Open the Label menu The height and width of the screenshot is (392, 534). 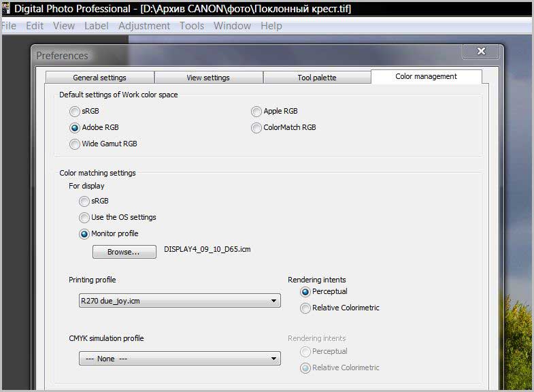pyautogui.click(x=97, y=26)
